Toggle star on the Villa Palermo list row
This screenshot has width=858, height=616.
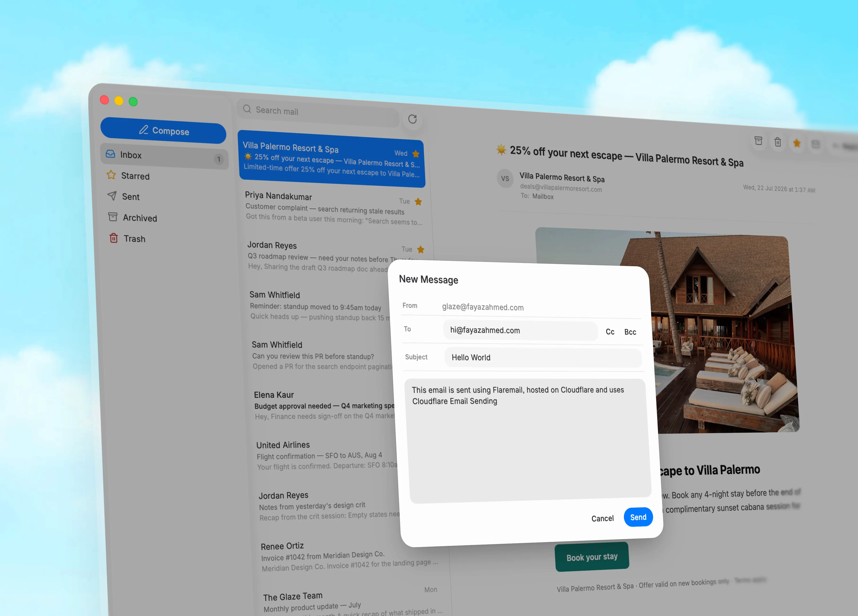coord(416,154)
